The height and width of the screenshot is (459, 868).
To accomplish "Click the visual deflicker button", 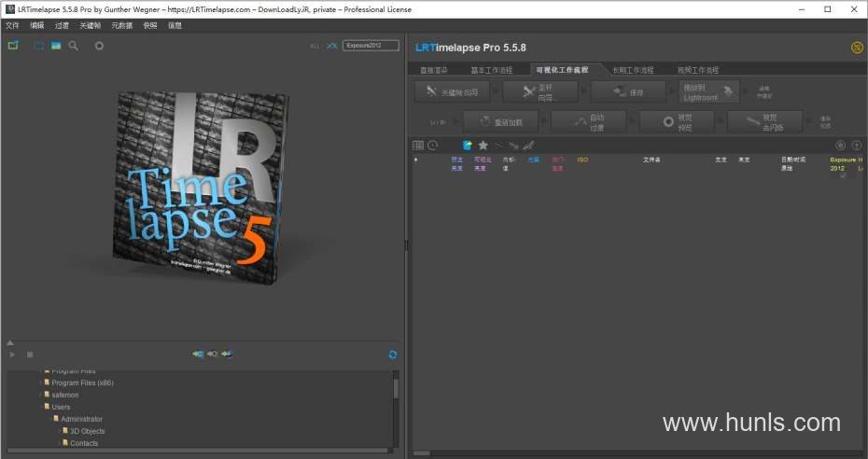I will pyautogui.click(x=764, y=121).
